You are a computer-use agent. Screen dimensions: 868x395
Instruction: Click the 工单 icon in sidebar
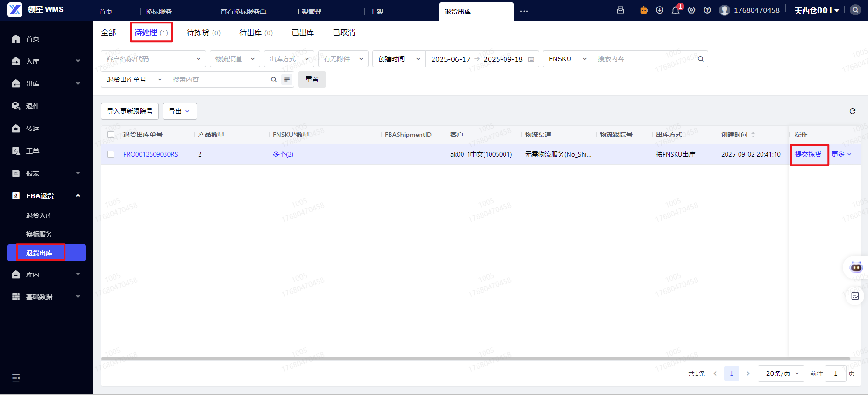pyautogui.click(x=16, y=151)
